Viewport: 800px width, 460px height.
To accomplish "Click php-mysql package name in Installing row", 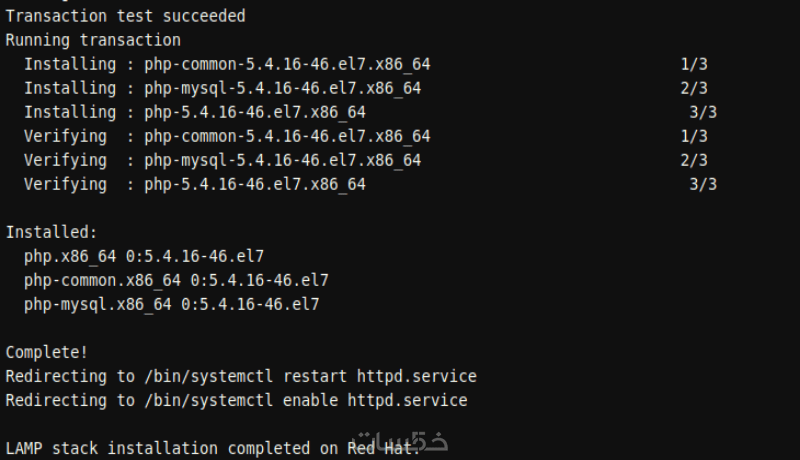I will click(282, 88).
